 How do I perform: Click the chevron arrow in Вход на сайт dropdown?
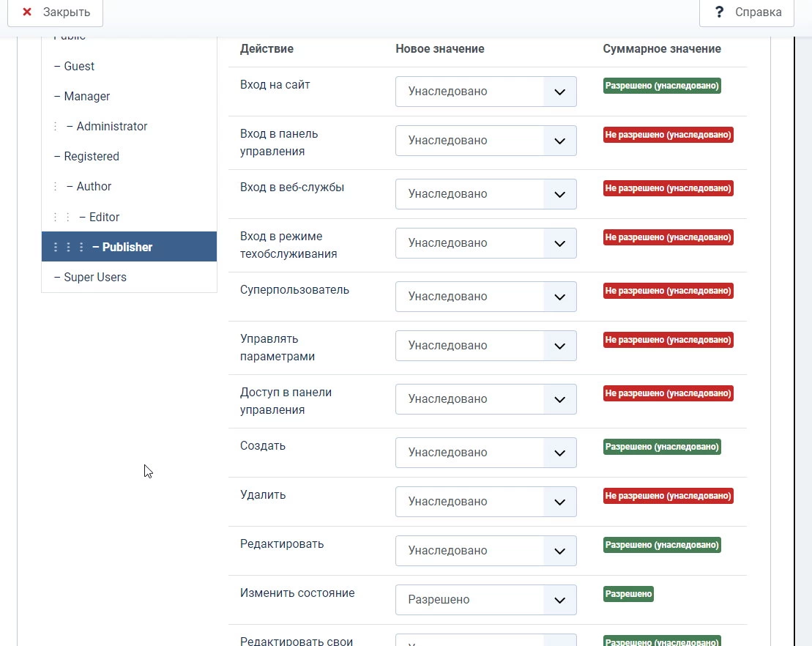[x=560, y=92]
